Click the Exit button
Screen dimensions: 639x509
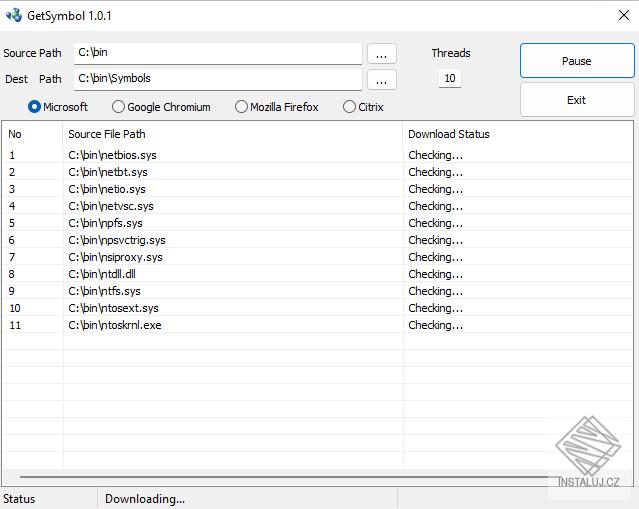[x=577, y=100]
